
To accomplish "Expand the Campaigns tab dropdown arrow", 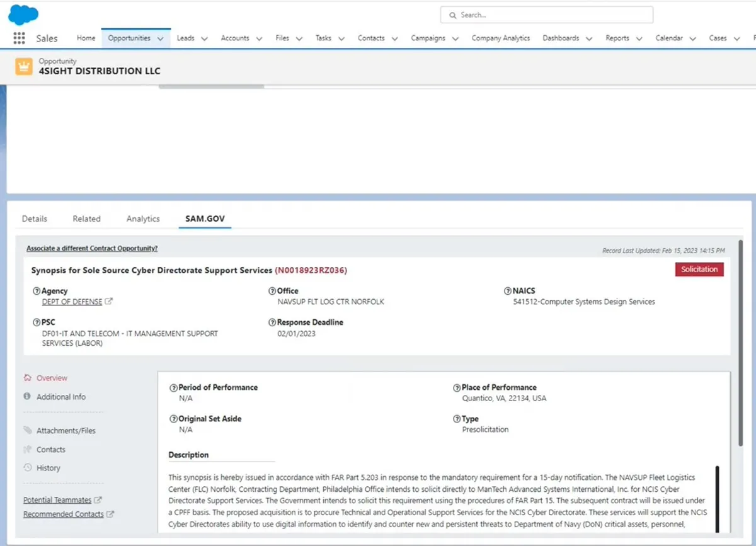I will [x=455, y=38].
